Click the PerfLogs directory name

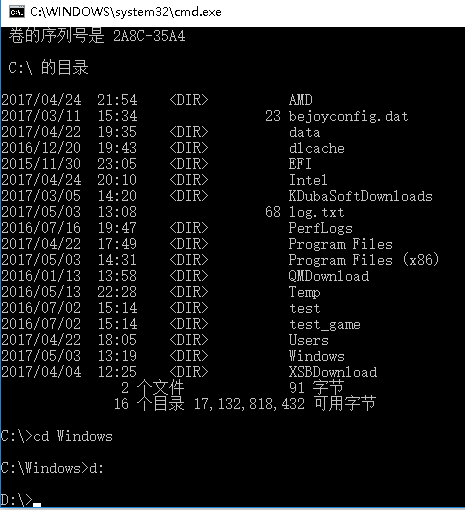[320, 228]
